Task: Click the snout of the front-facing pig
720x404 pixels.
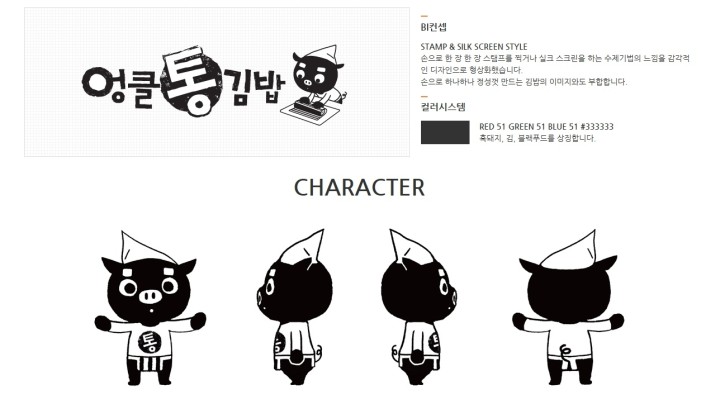Action: coord(151,296)
